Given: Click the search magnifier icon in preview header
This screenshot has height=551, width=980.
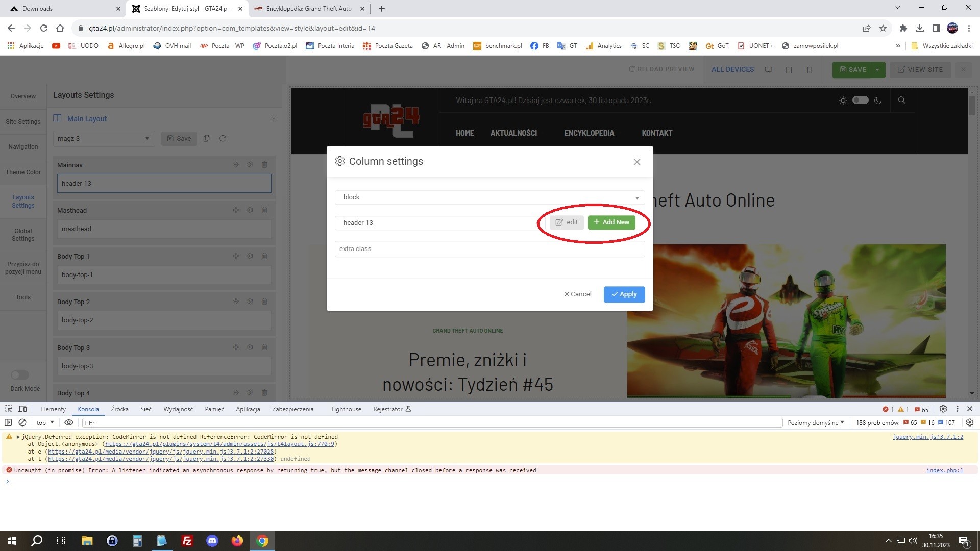Looking at the screenshot, I should [902, 101].
